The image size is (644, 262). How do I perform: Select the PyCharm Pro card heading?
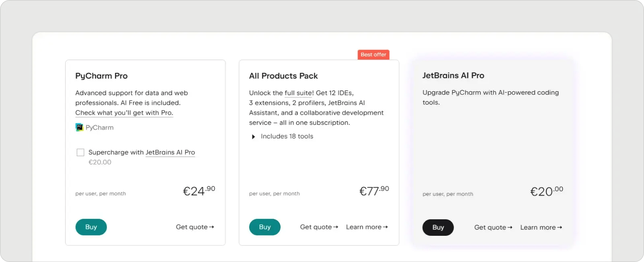(101, 76)
